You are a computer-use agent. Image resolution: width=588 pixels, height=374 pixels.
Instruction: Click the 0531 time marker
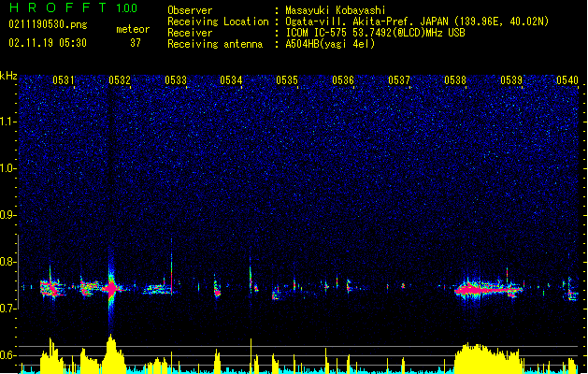[64, 80]
